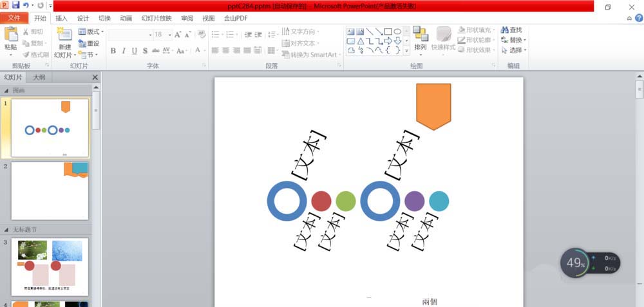
Task: Decrease list indent level
Action: [x=248, y=35]
